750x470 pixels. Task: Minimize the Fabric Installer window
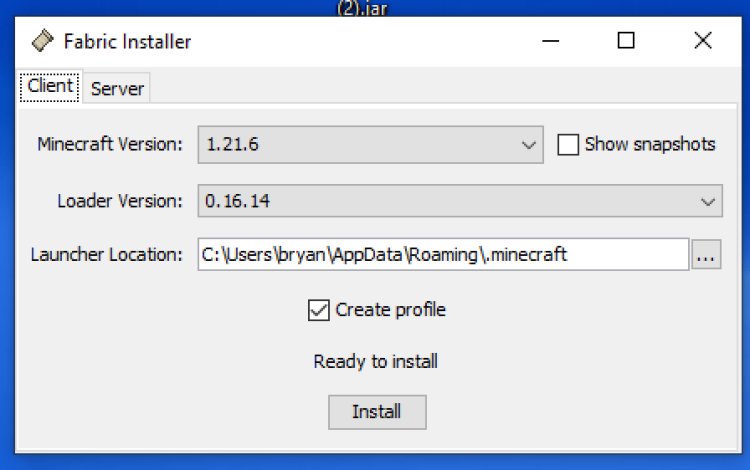[551, 41]
